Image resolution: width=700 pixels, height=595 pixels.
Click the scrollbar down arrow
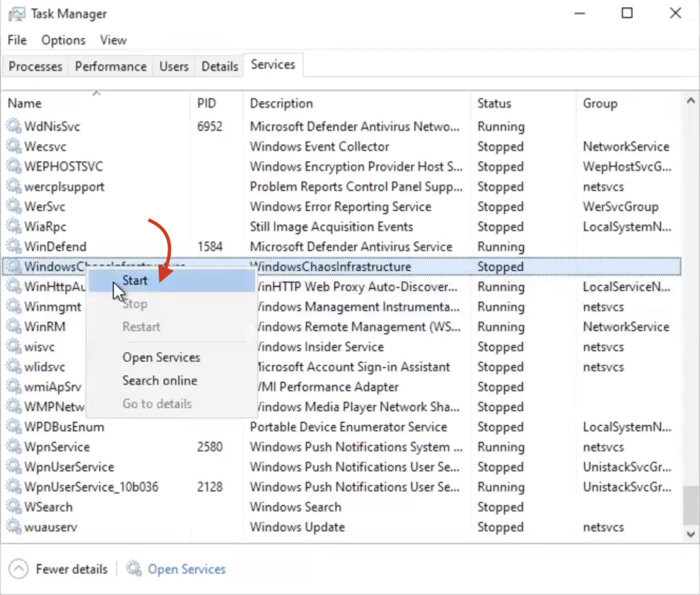point(691,534)
